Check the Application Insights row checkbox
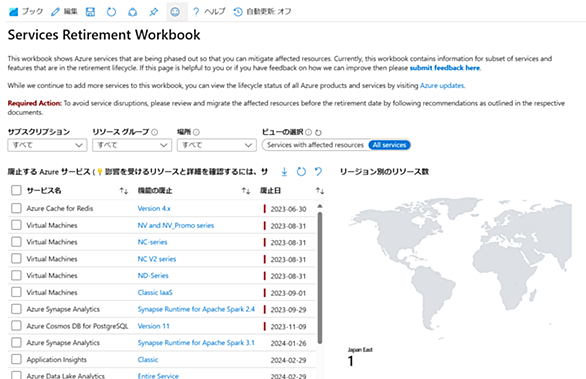Screen dimensions: 586x379 pyautogui.click(x=16, y=359)
